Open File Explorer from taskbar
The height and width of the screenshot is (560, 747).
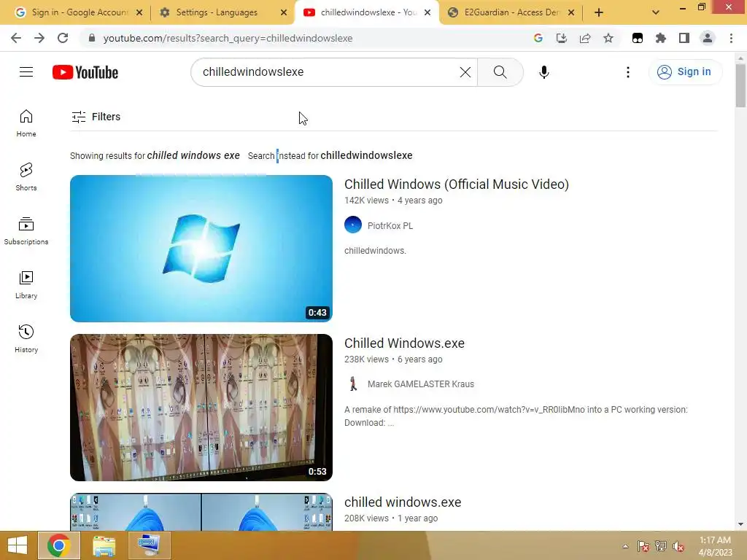104,545
